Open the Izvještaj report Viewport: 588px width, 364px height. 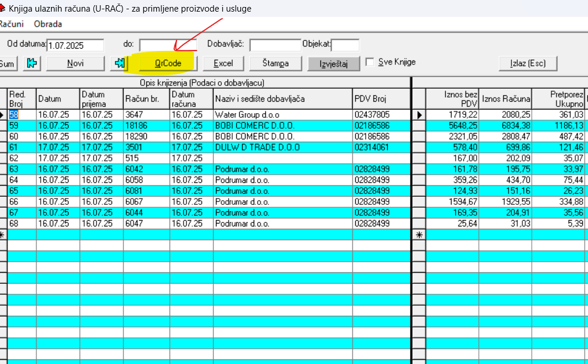coord(333,63)
